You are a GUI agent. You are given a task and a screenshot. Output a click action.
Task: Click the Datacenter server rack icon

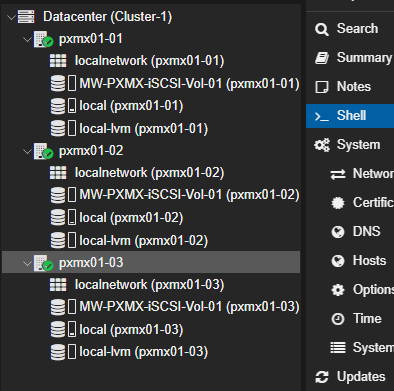[x=26, y=17]
